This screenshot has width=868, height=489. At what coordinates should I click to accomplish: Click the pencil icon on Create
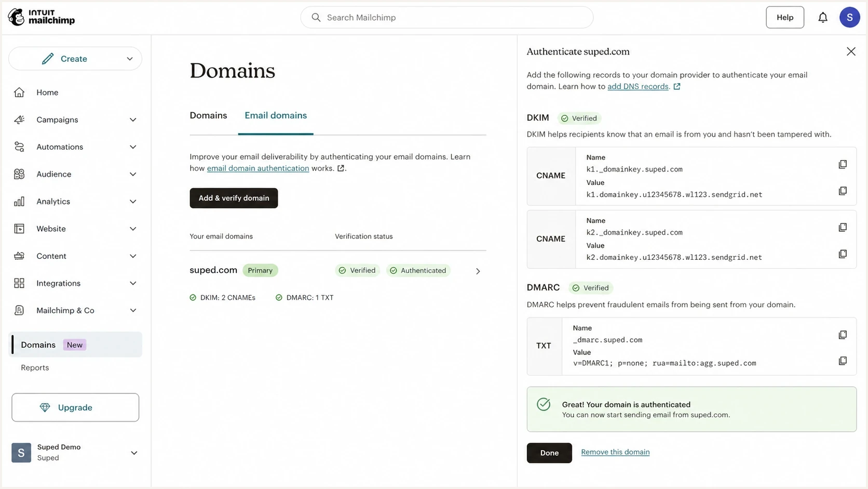tap(48, 59)
